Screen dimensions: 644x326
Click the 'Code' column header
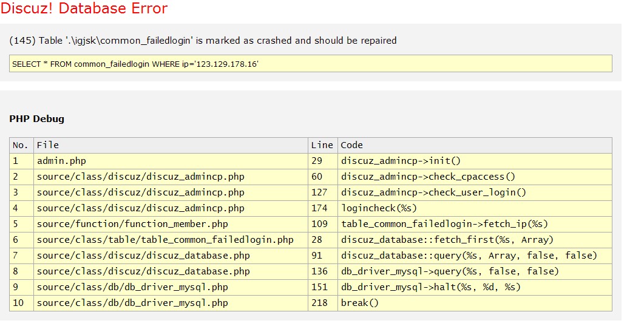475,145
